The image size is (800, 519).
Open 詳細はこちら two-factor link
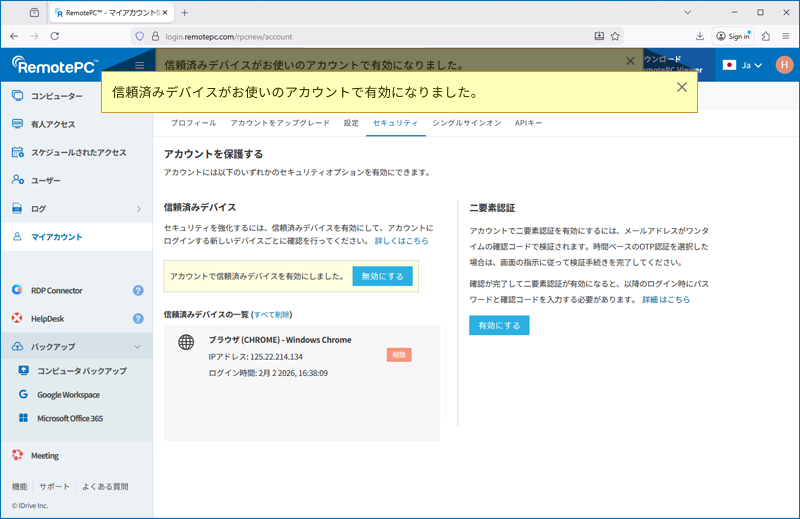pyautogui.click(x=666, y=300)
